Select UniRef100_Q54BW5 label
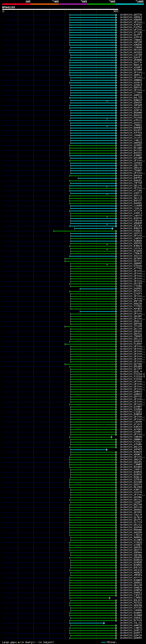Screen dimensions: 146x644 [x=131, y=60]
